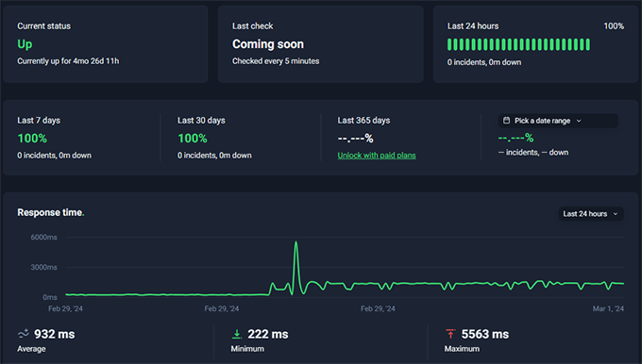
Task: Click the 6000ms axis label
Action: point(43,238)
